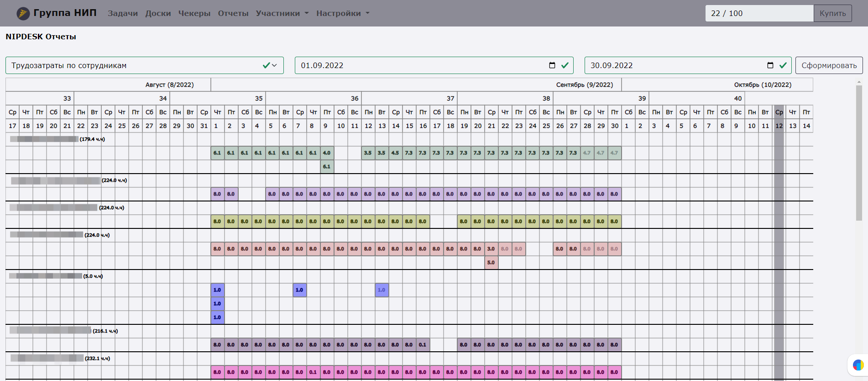Click the start date field 01.09.2022
Viewport: 868px width, 381px height.
[434, 65]
